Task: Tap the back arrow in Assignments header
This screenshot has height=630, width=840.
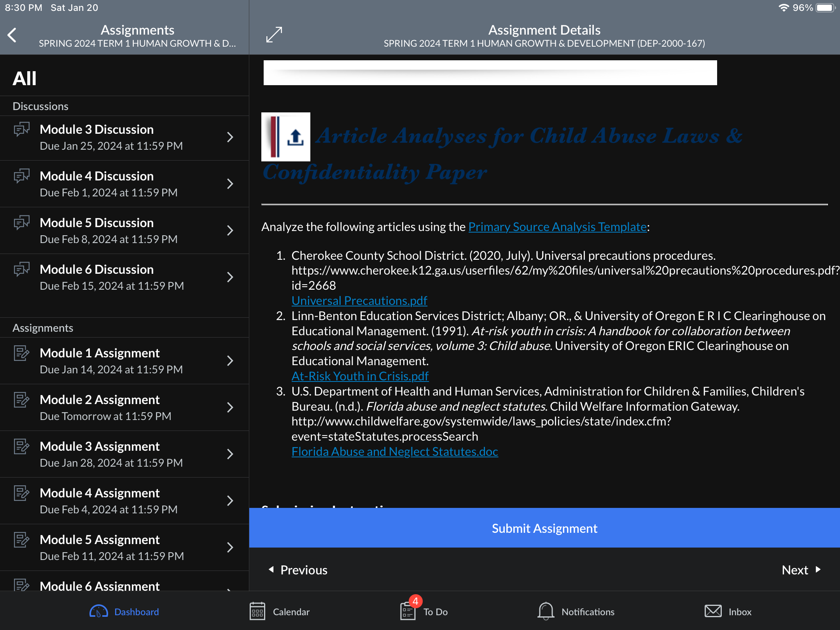Action: tap(12, 35)
